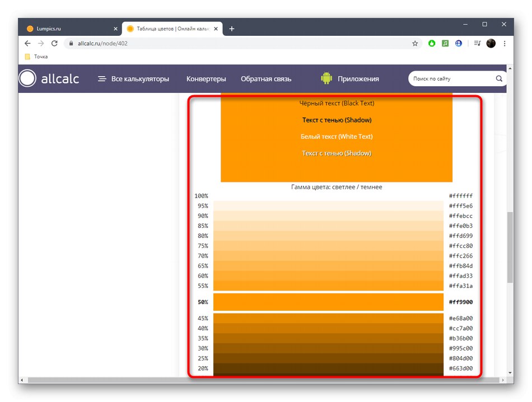Click the hex code #ffebcc

coord(461,216)
